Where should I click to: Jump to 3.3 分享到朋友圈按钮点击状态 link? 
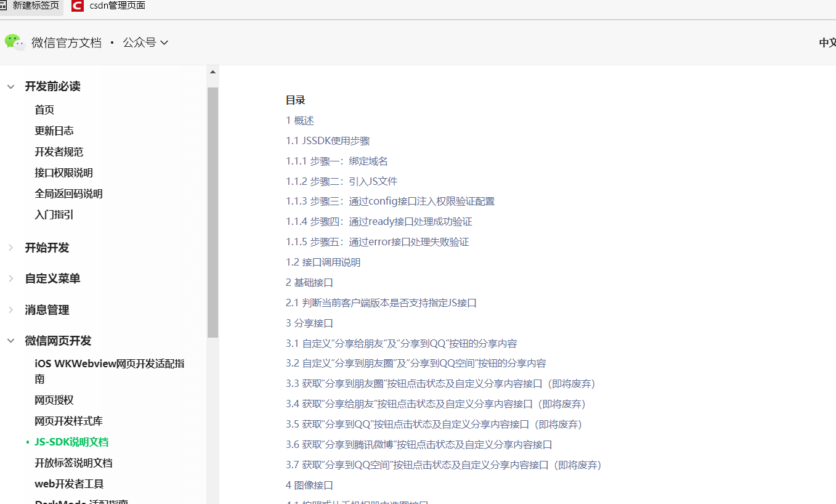point(441,383)
